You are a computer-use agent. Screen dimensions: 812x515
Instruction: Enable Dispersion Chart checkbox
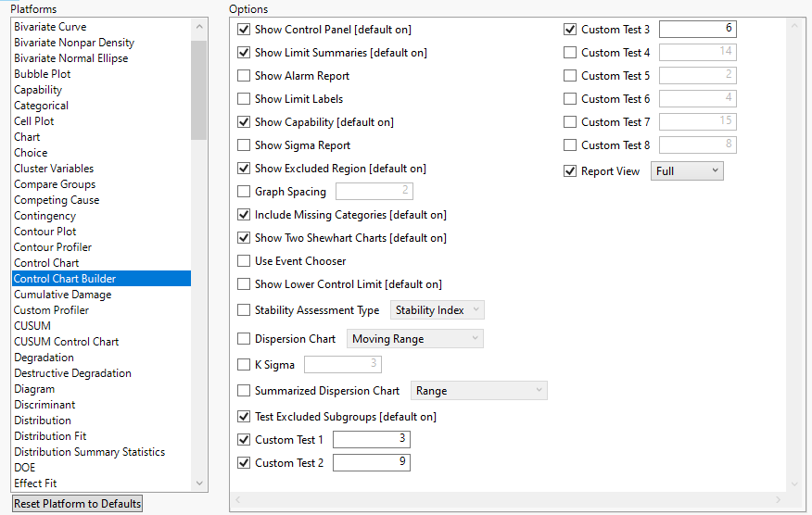[x=244, y=338]
